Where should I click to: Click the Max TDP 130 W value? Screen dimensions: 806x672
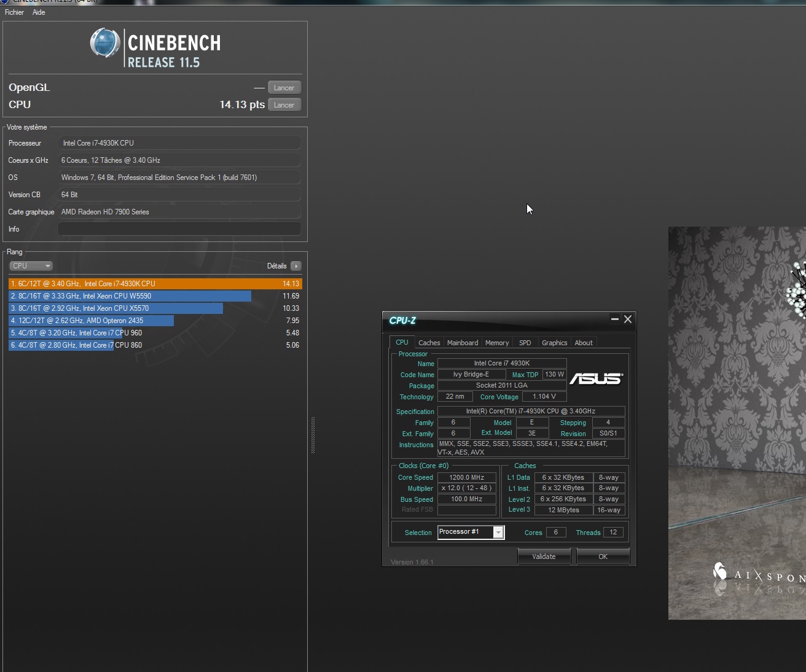555,375
